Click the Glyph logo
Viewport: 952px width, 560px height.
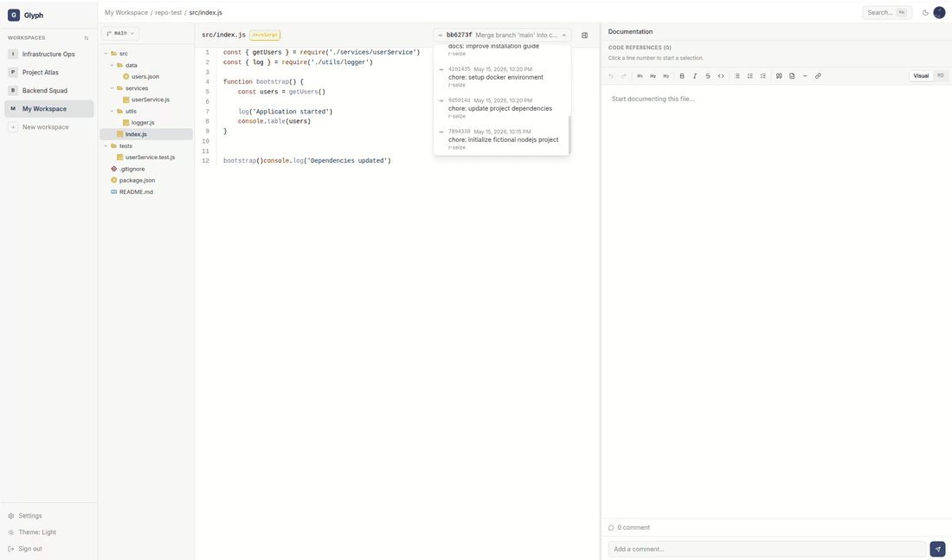pyautogui.click(x=13, y=16)
